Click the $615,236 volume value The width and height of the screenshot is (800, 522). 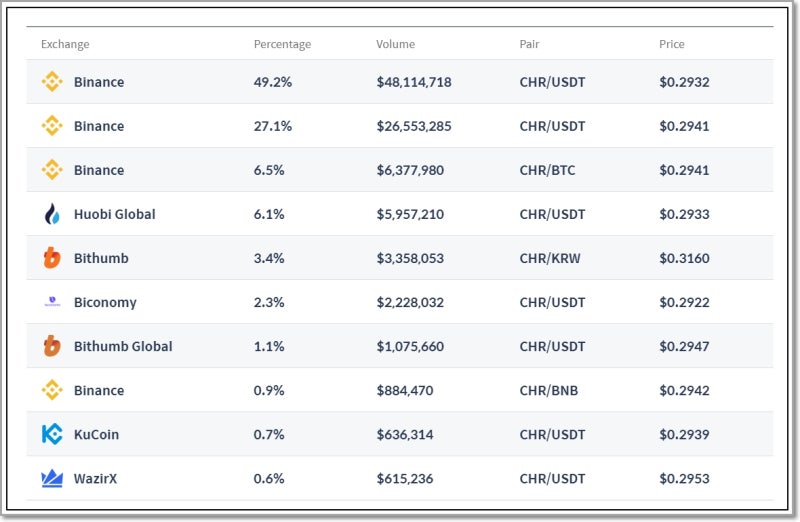pyautogui.click(x=405, y=479)
